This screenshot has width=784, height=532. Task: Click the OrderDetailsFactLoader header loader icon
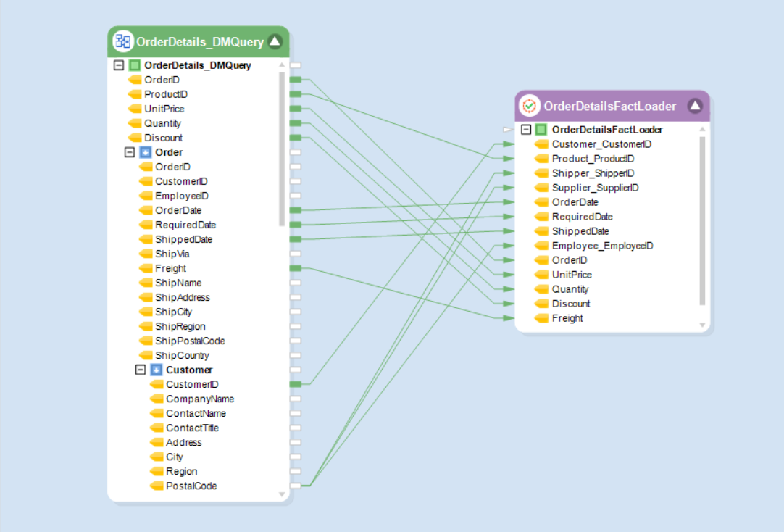pyautogui.click(x=530, y=106)
